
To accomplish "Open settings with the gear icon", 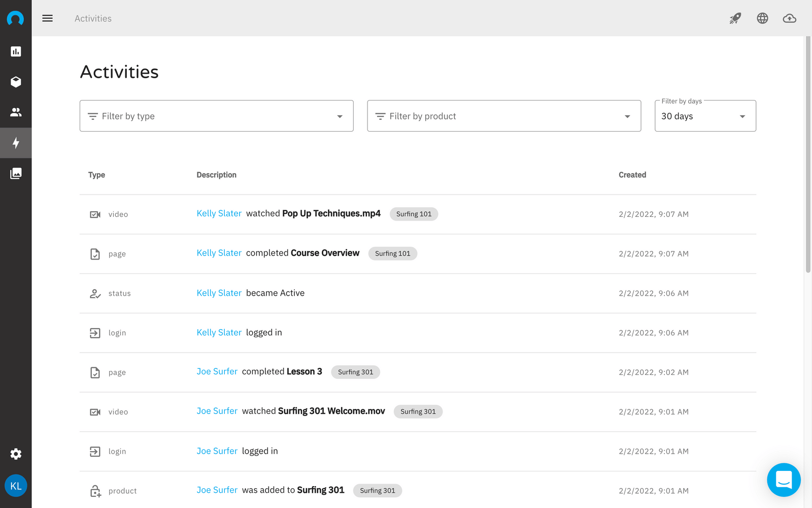I will pos(16,454).
